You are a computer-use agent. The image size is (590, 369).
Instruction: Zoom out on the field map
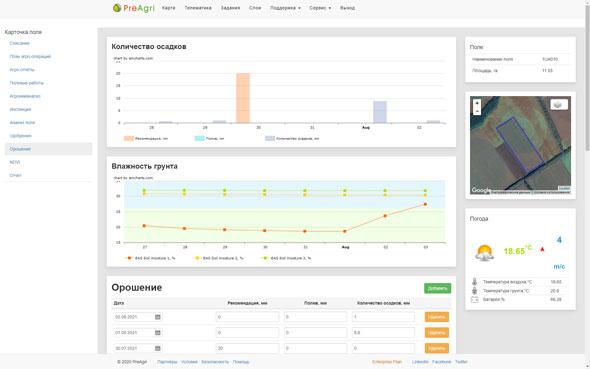tap(477, 111)
